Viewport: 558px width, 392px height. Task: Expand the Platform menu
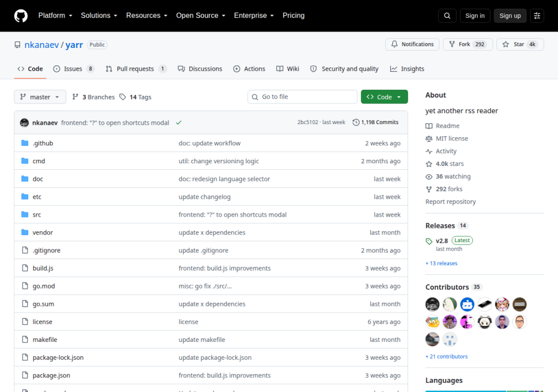tap(55, 16)
